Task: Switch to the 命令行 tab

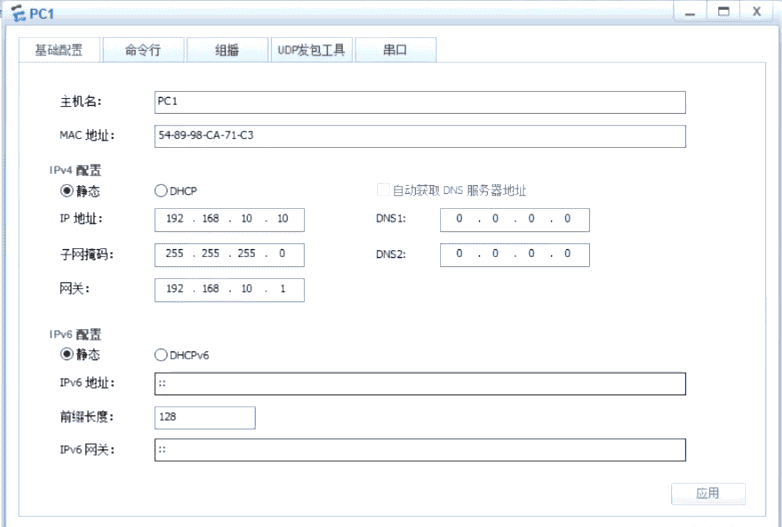Action: click(x=142, y=50)
